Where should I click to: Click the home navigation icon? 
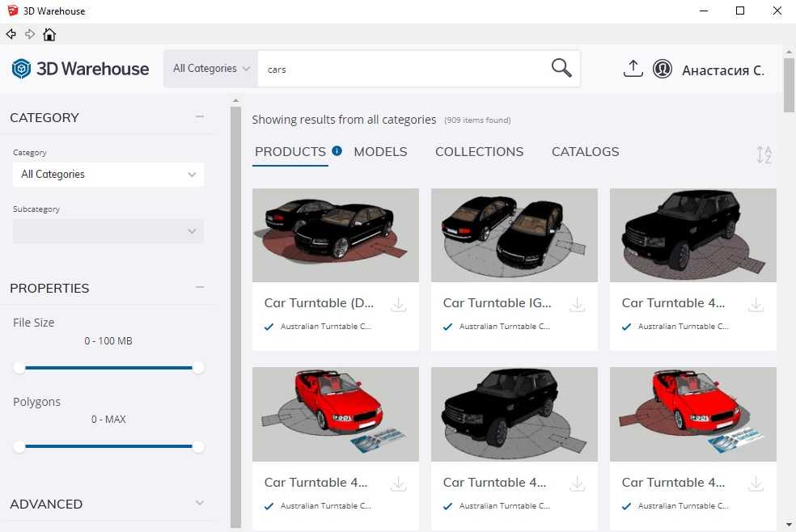tap(49, 34)
